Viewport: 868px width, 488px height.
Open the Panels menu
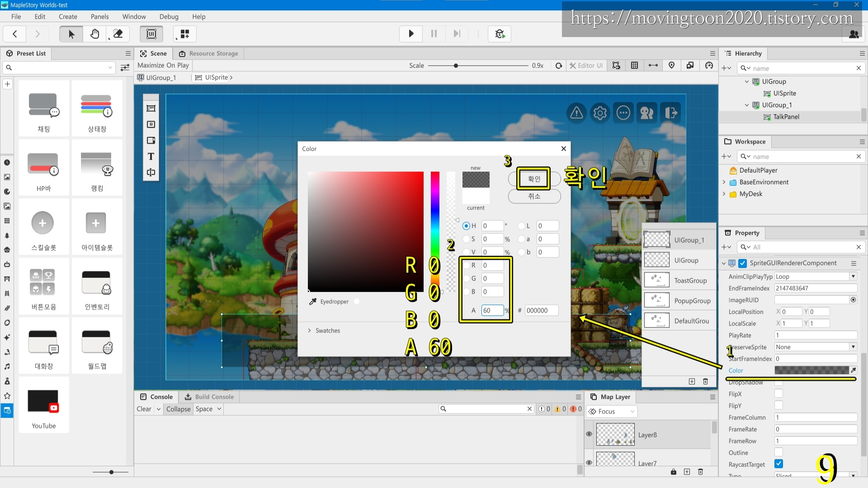(99, 17)
